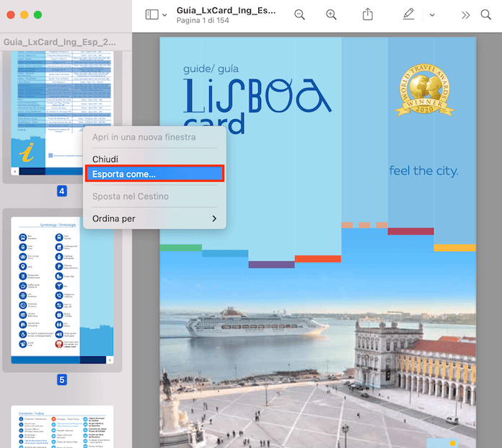This screenshot has height=448, width=502.
Task: Open the search magnifier in toolbar
Action: pyautogui.click(x=485, y=14)
